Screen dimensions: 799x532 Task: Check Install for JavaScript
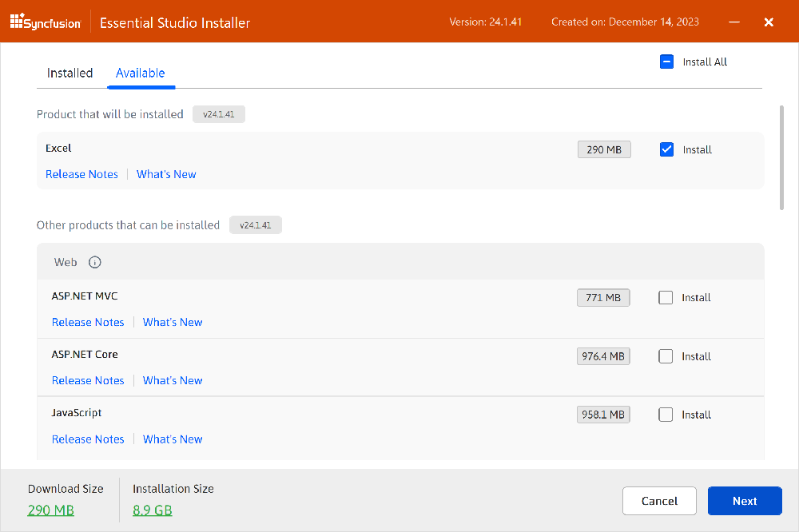click(666, 414)
